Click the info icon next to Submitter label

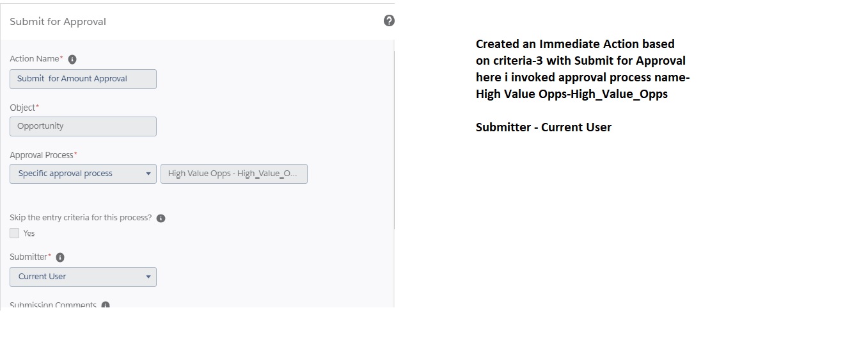pos(60,257)
